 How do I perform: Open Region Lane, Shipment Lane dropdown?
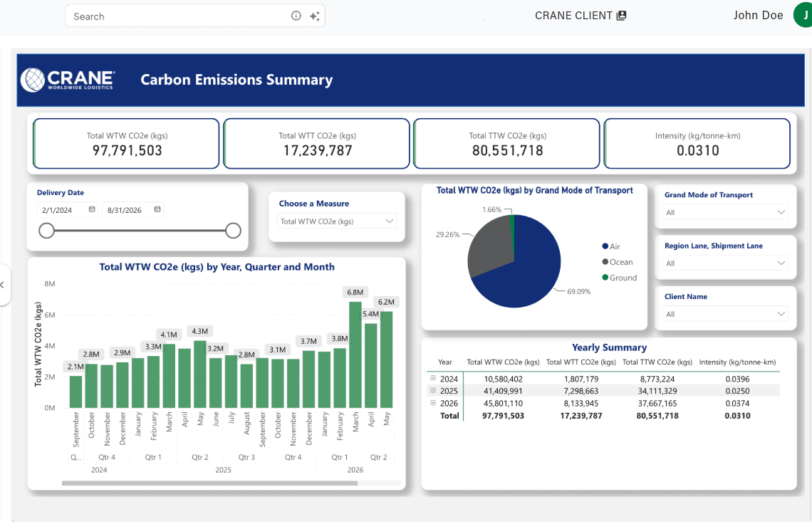[x=726, y=263]
